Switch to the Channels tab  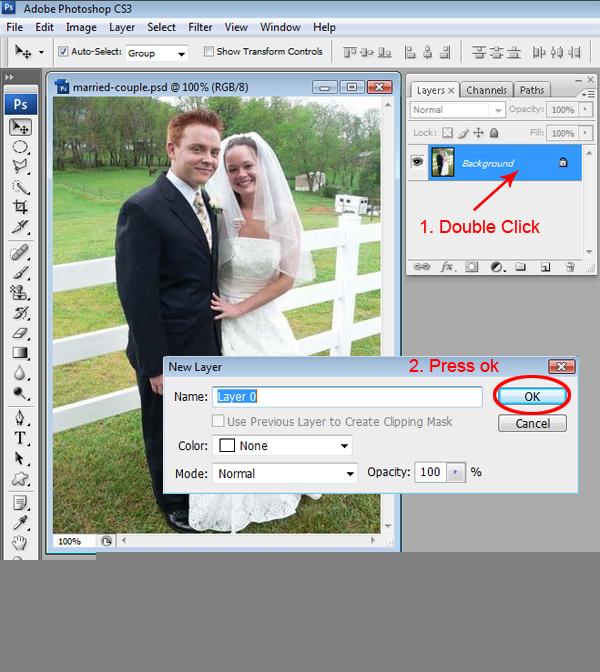pyautogui.click(x=486, y=90)
